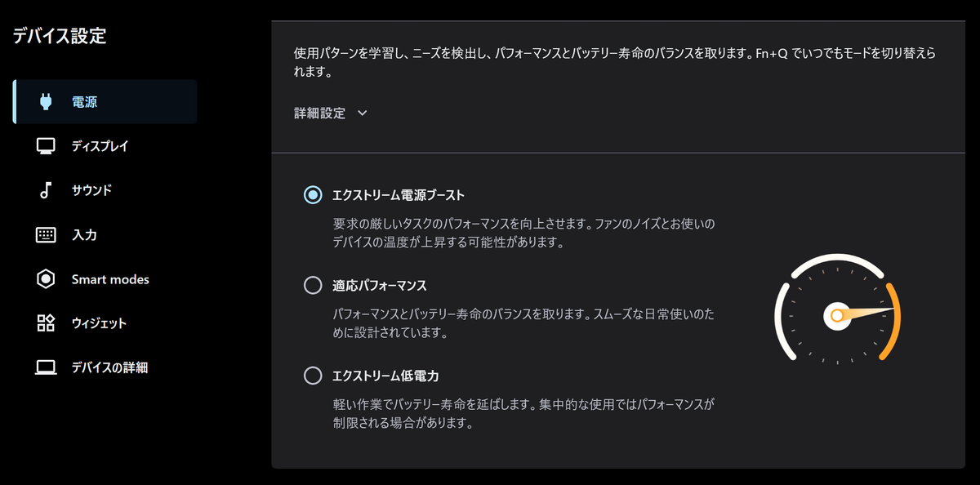The height and width of the screenshot is (485, 980).
Task: Expand the 詳細設定 chevron
Action: 363,113
